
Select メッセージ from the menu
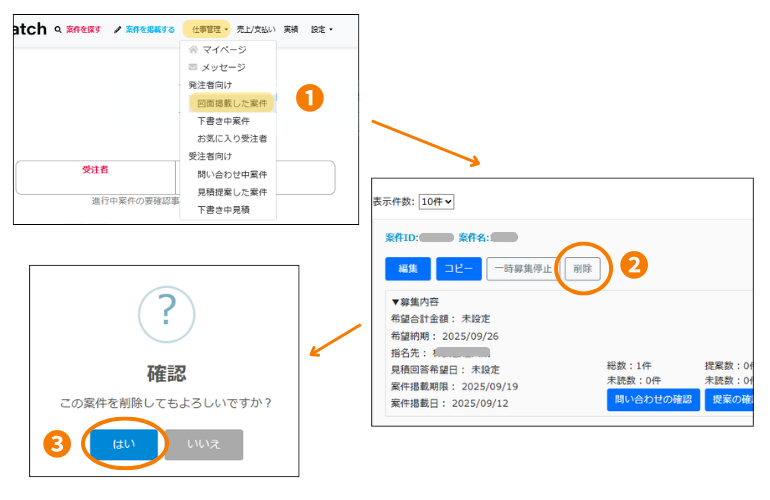[224, 67]
